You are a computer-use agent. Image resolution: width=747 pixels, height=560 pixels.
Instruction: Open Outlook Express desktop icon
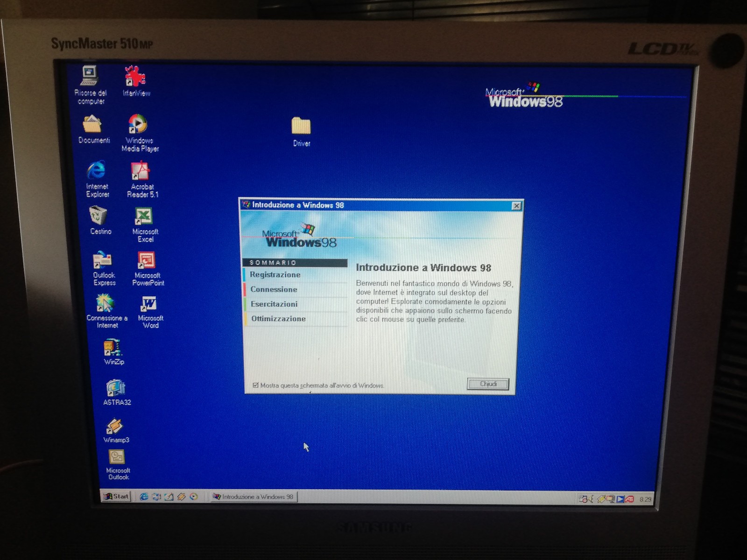[104, 268]
